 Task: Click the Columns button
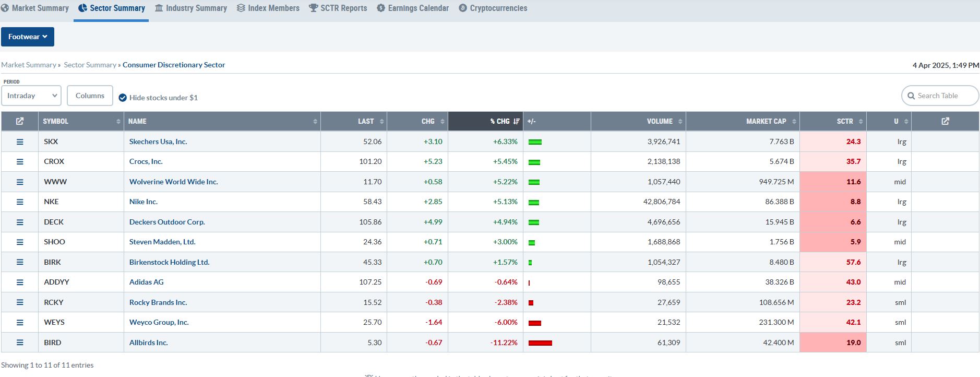pyautogui.click(x=90, y=96)
